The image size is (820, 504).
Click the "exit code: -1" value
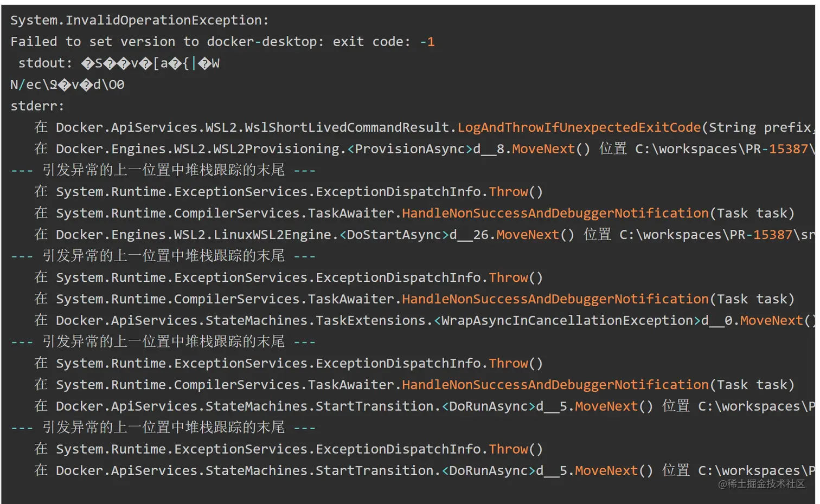[383, 42]
